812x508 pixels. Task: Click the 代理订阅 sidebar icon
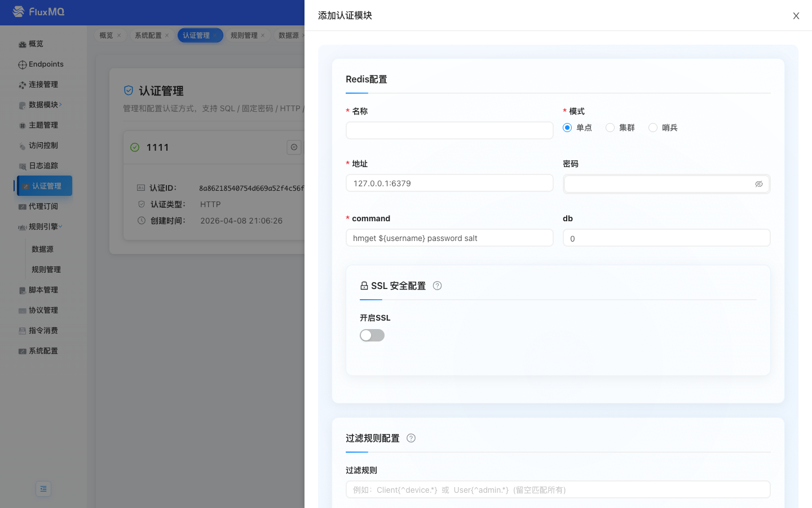(23, 207)
